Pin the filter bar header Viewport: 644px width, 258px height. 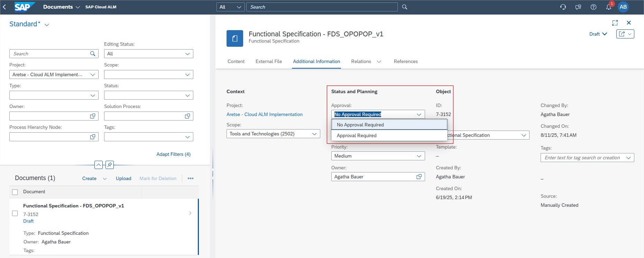coord(110,165)
